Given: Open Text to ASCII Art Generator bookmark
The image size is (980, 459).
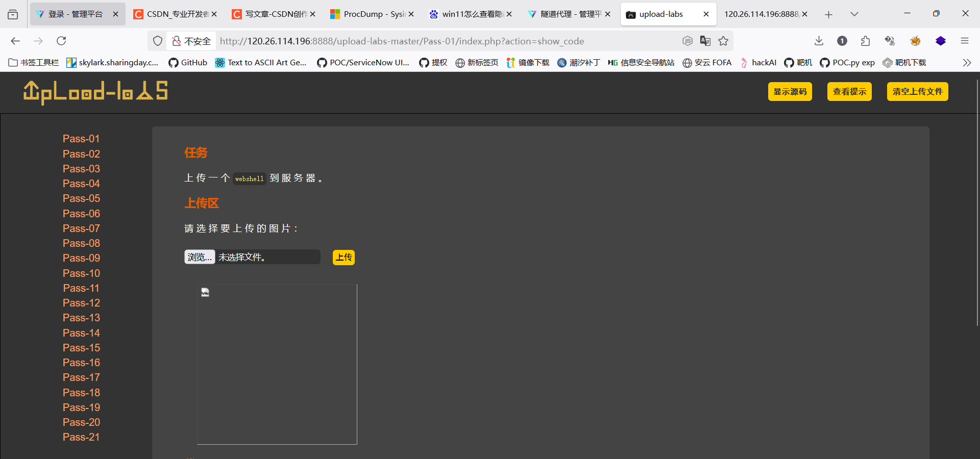Looking at the screenshot, I should click(x=261, y=63).
